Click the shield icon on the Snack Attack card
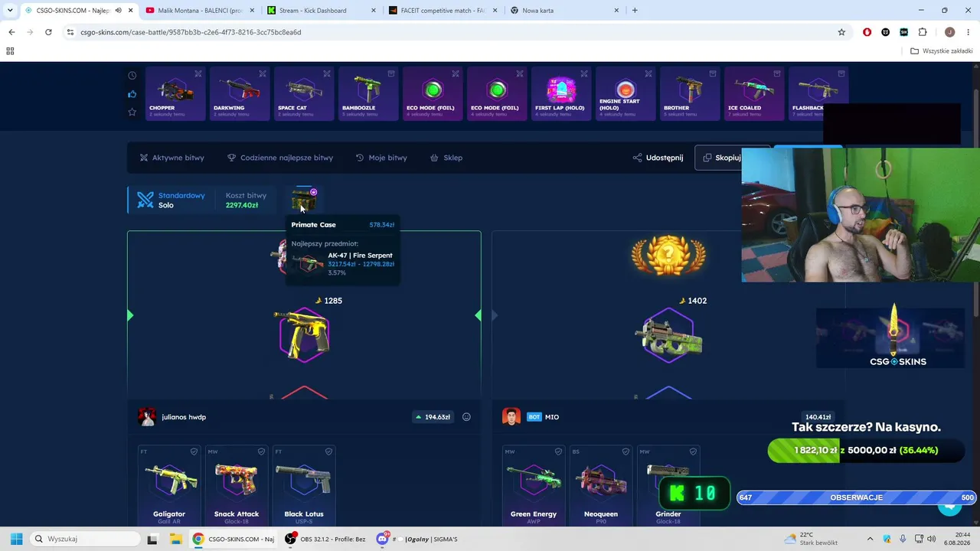This screenshot has width=980, height=551. pos(261,452)
